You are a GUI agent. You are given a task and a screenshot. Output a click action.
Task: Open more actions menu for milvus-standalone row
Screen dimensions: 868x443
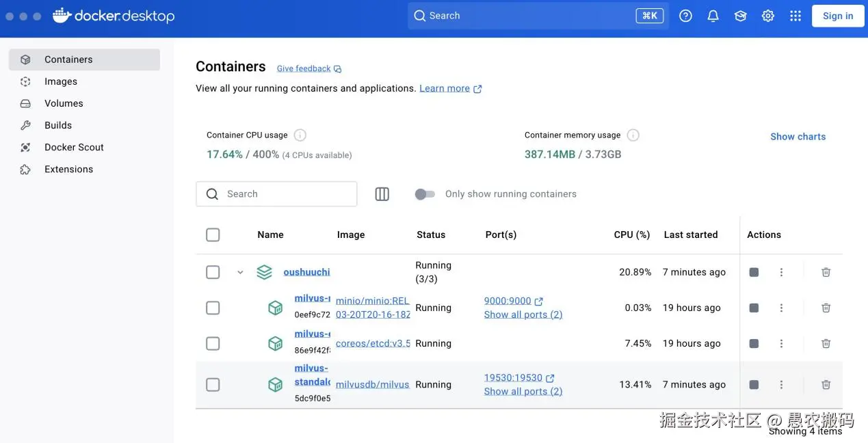pos(781,385)
